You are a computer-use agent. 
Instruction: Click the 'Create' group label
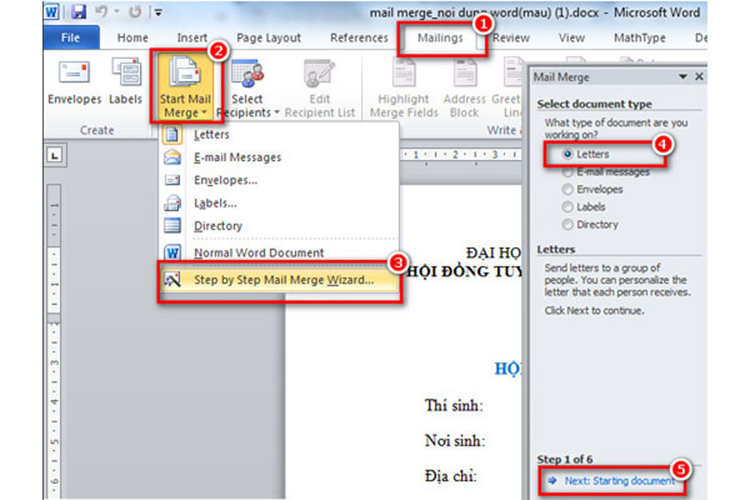point(97,130)
